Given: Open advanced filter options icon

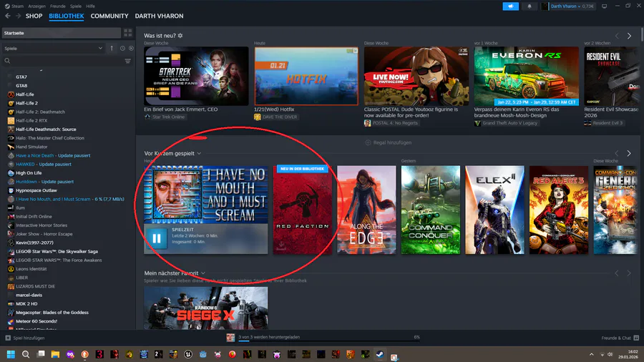Looking at the screenshot, I should 128,61.
